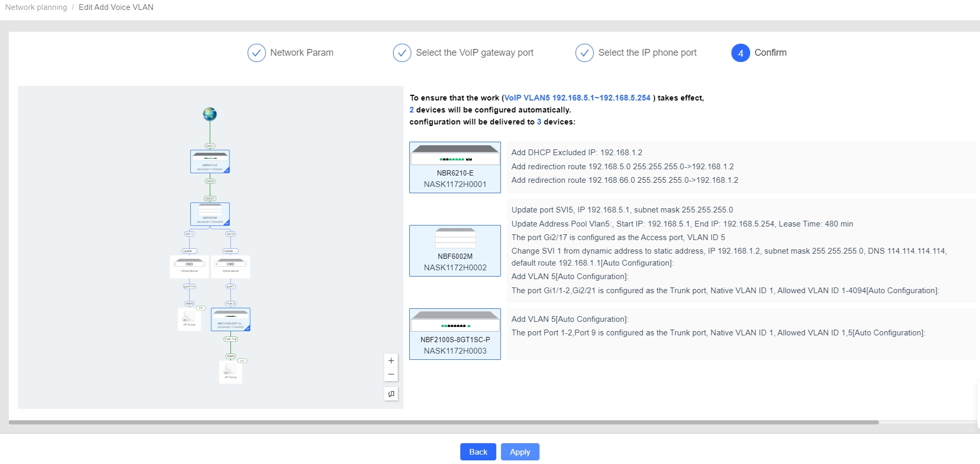Select the NBR6210-E node in topology
This screenshot has height=464, width=980.
coord(210,161)
